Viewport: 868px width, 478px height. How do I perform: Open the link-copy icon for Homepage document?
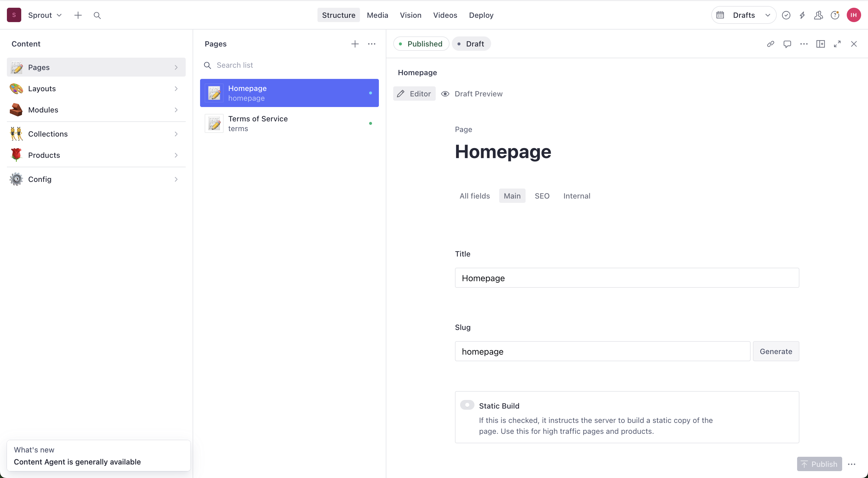coord(771,44)
